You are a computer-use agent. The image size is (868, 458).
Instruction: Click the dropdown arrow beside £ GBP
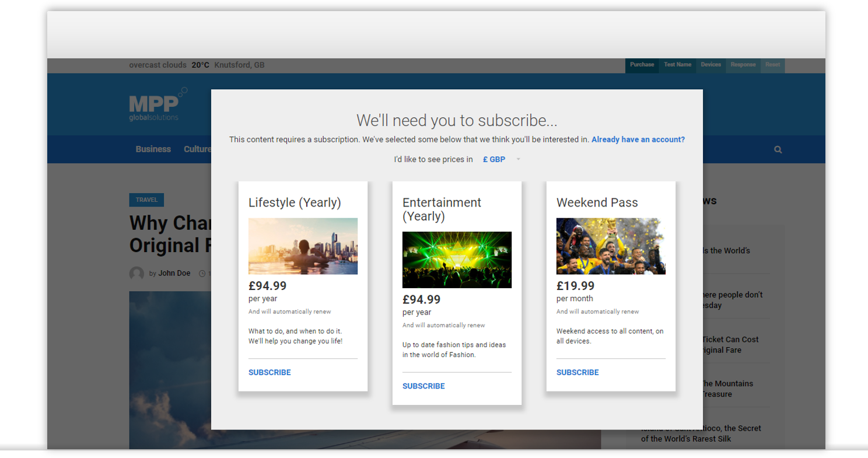pyautogui.click(x=518, y=159)
